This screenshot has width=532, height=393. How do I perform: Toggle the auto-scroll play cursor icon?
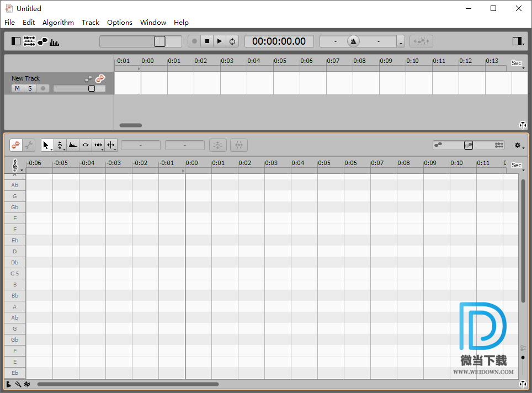tap(8, 384)
